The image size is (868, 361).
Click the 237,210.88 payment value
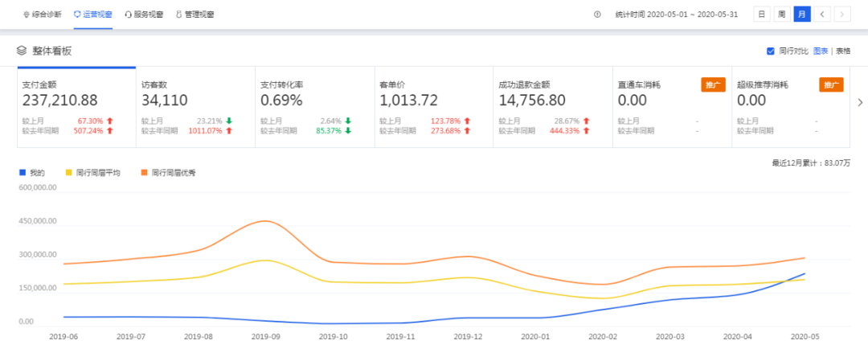click(59, 101)
